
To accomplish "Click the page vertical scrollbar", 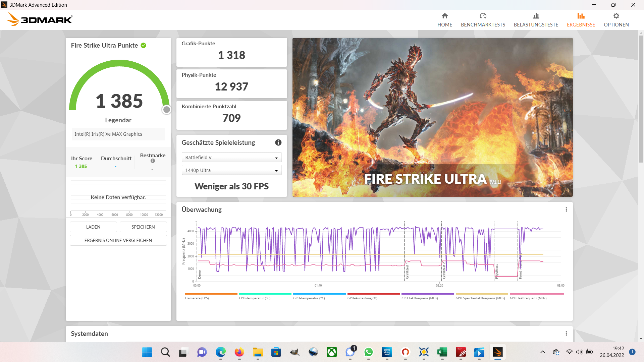I will click(x=641, y=99).
